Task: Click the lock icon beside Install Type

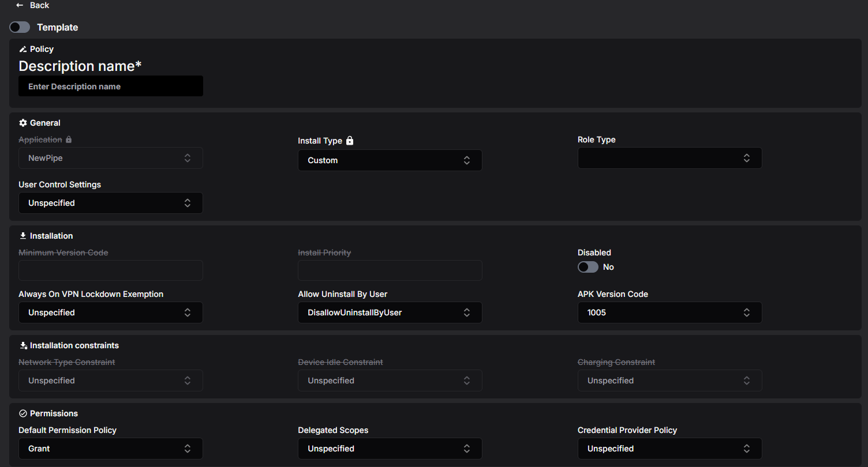Action: (x=349, y=141)
